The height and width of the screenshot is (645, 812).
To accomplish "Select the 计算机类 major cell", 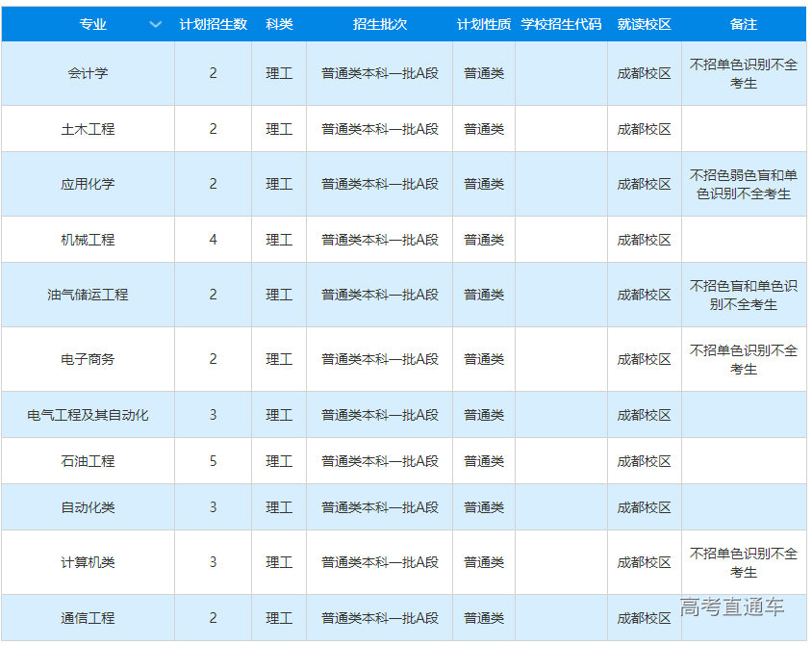I will (88, 562).
